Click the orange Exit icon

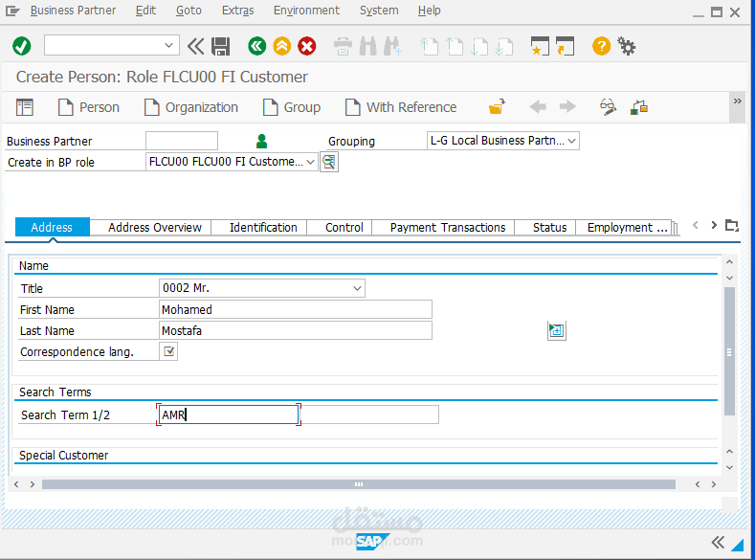[282, 46]
